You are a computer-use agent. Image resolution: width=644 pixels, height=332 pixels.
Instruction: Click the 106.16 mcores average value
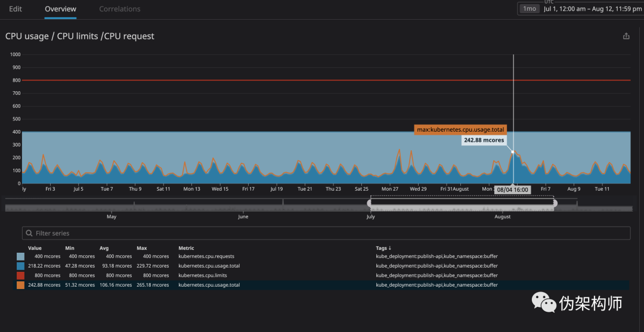(x=116, y=285)
